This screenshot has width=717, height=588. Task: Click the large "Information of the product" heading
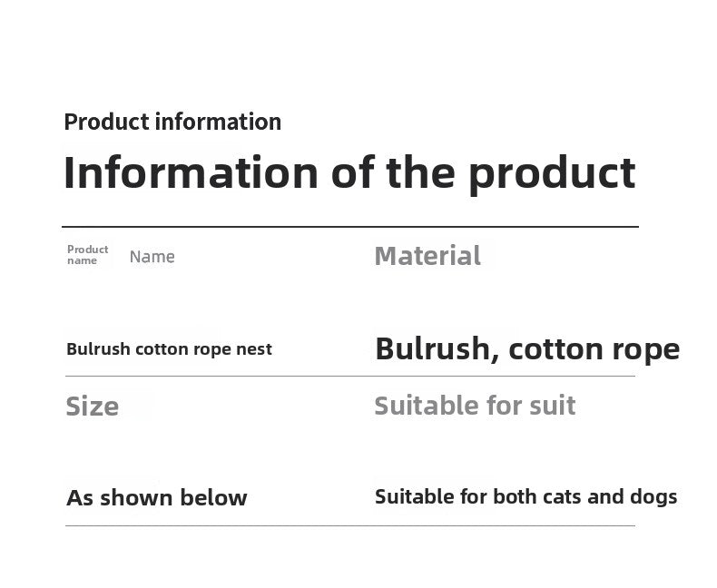[x=349, y=172]
